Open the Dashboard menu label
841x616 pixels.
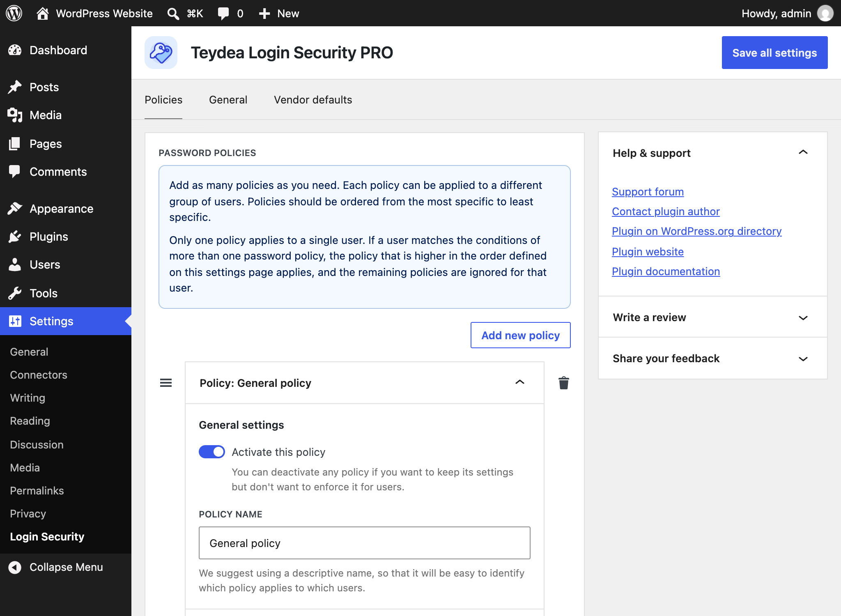point(58,50)
